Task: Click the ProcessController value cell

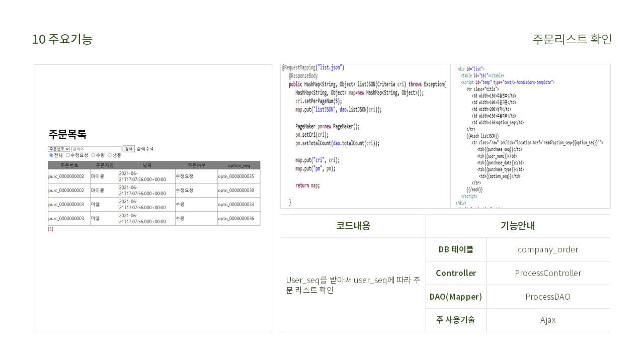Action: pyautogui.click(x=548, y=273)
